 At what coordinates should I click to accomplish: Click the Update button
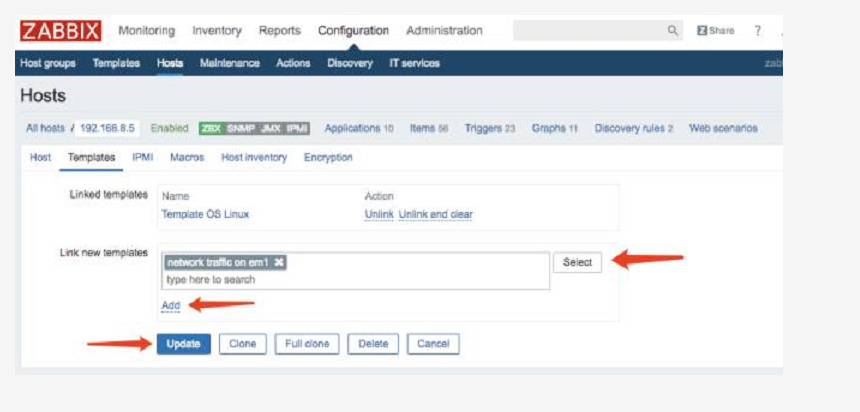[184, 344]
